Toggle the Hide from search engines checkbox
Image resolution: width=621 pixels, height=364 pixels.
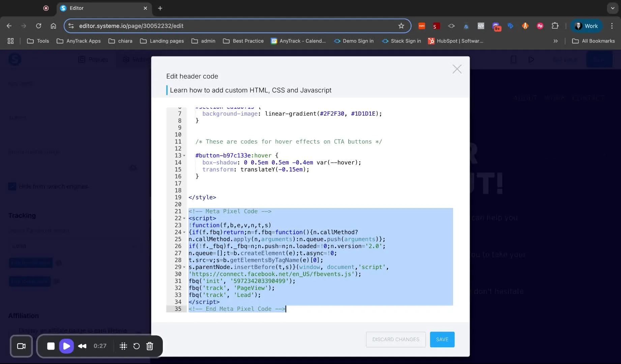pos(12,186)
